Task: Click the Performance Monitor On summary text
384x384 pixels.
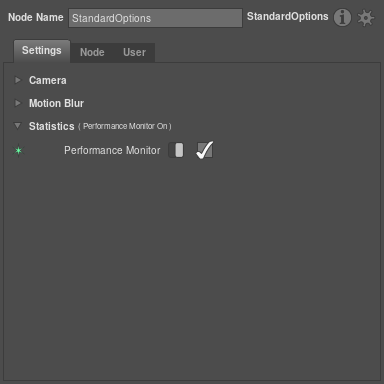Action: click(125, 126)
